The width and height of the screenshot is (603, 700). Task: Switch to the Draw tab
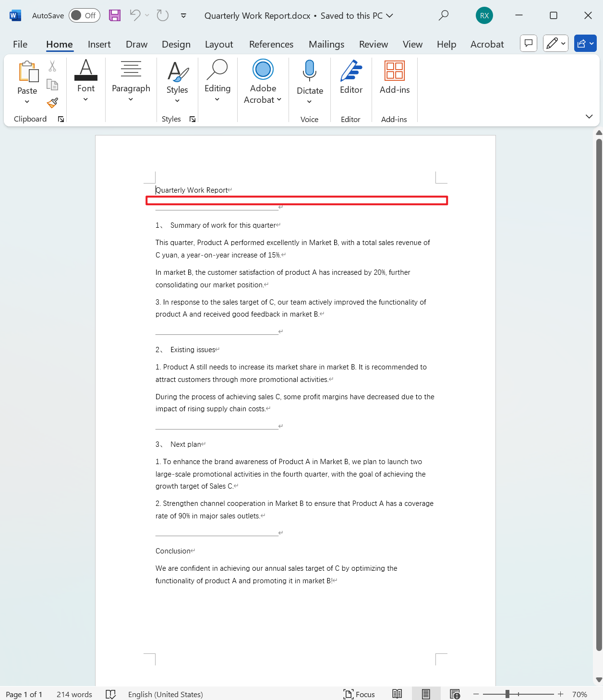136,44
